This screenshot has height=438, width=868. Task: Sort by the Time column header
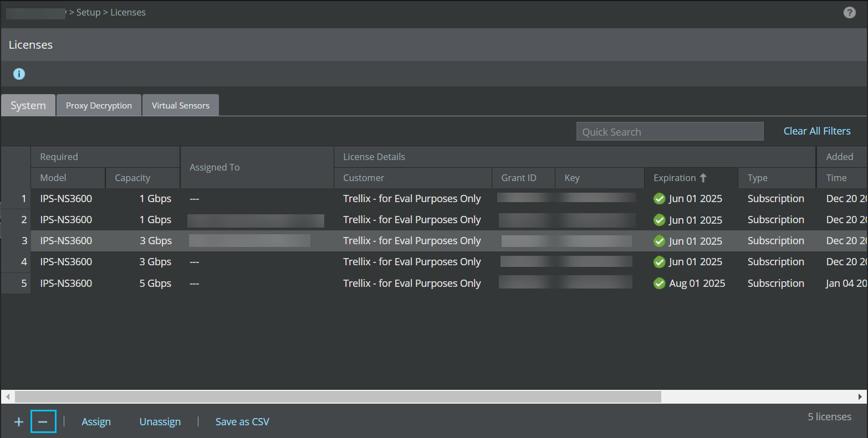click(x=842, y=178)
